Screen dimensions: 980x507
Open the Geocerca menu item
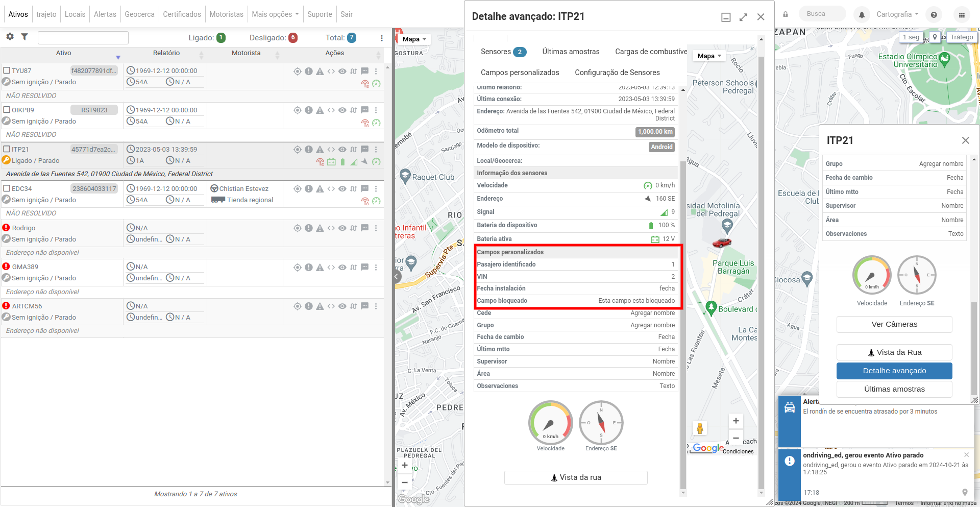pyautogui.click(x=139, y=14)
